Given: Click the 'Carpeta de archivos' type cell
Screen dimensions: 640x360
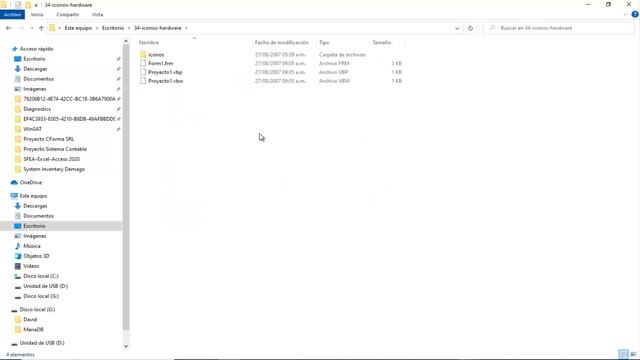Looking at the screenshot, I should pos(342,55).
